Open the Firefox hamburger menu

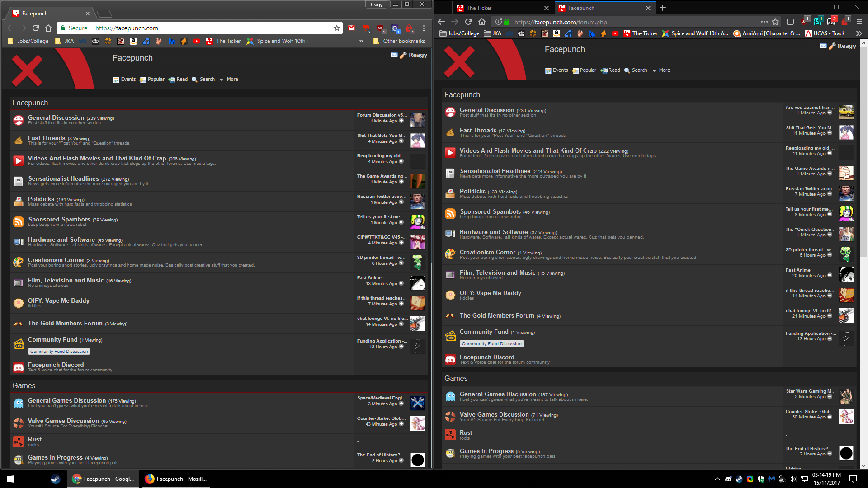coord(859,22)
